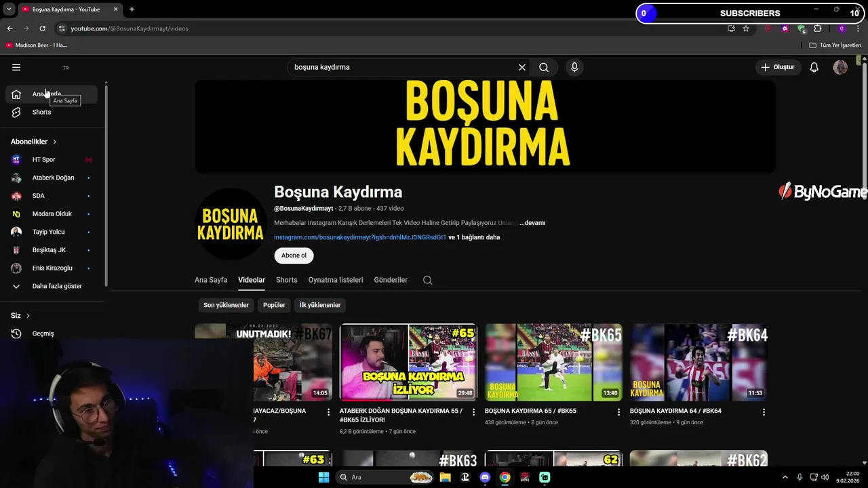
Task: Click the address bar URL
Action: coord(130,28)
